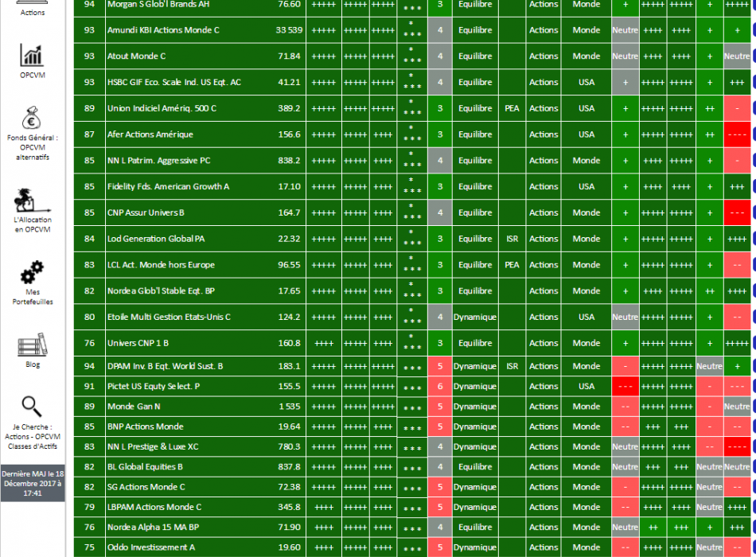Go to the Actions sidebar section
The height and width of the screenshot is (557, 756).
click(33, 13)
